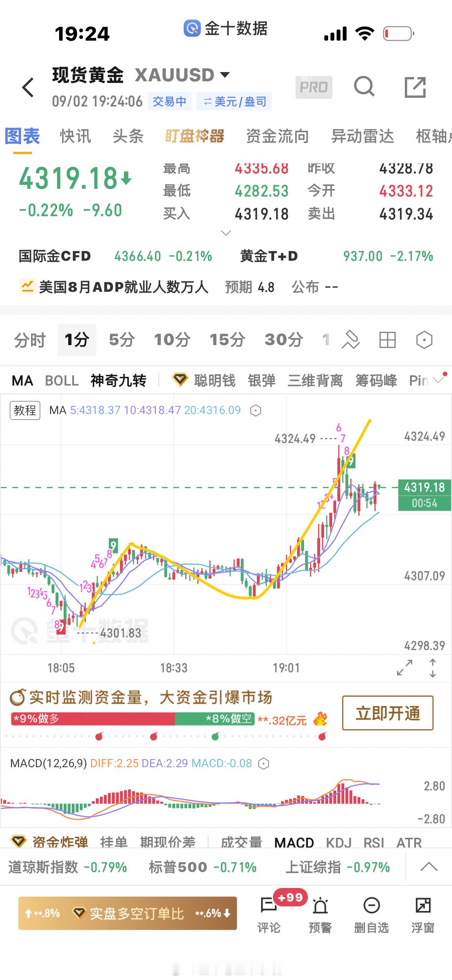The image size is (452, 980).
Task: Open 国际金CFD quote
Action: pos(115,256)
